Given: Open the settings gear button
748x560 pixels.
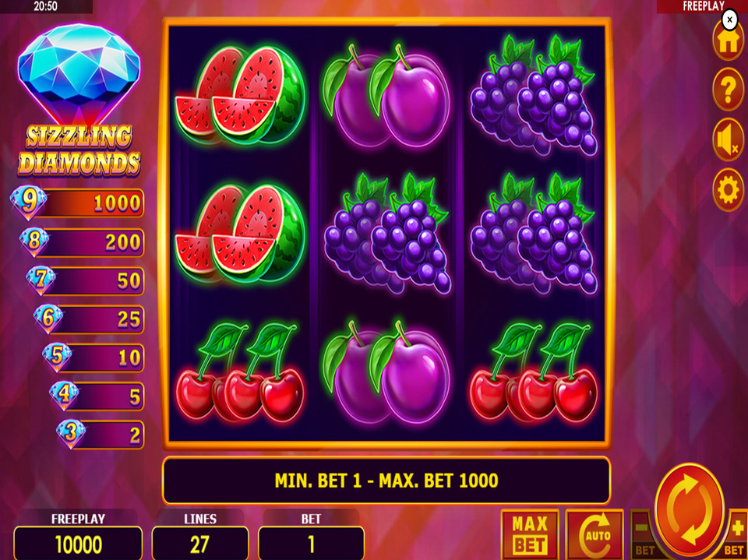Looking at the screenshot, I should [728, 190].
